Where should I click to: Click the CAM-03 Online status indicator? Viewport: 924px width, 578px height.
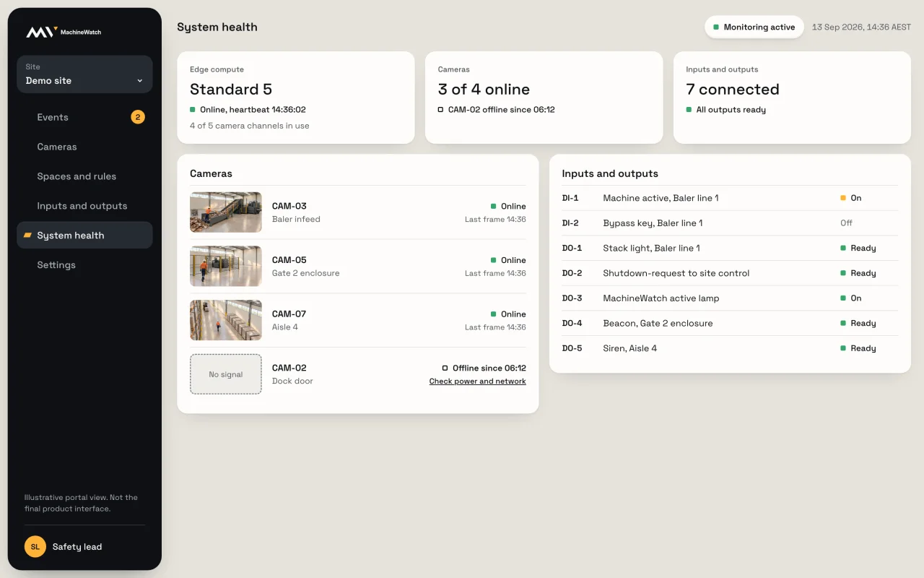click(508, 206)
